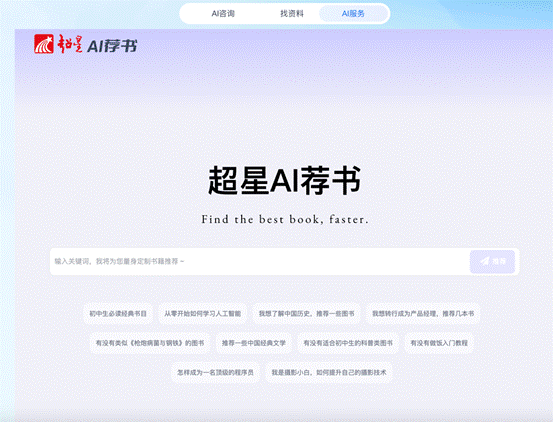553x422 pixels.
Task: Click the AI荐书 logo text
Action: [x=112, y=46]
